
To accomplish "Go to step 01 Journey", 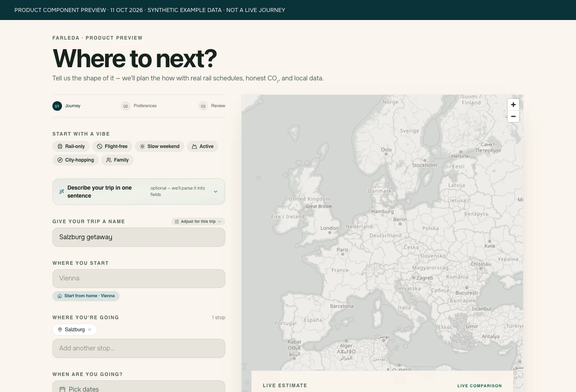I will pyautogui.click(x=66, y=106).
